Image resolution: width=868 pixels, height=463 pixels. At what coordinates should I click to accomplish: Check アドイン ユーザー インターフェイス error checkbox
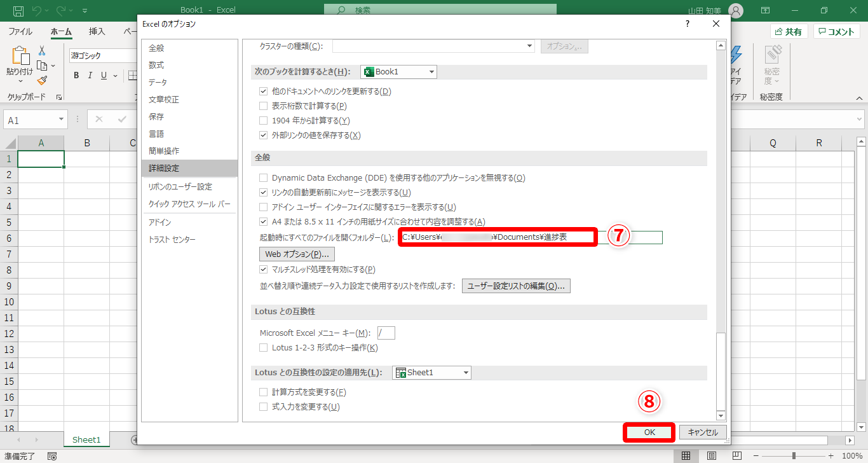point(264,207)
